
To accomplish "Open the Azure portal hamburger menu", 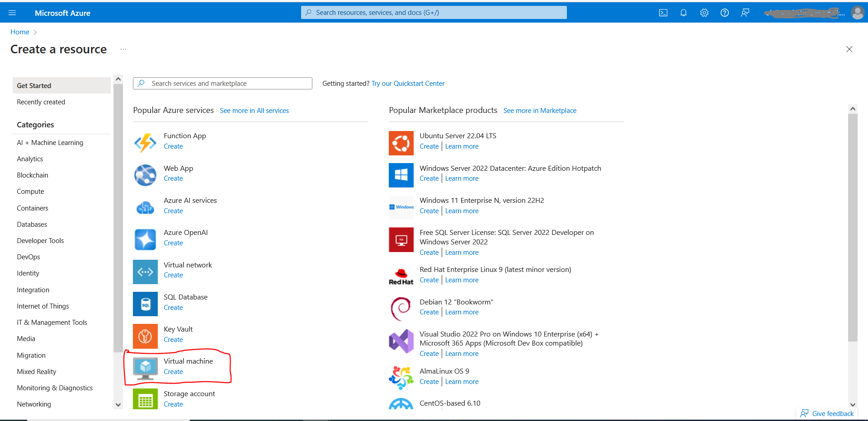I will pyautogui.click(x=12, y=13).
